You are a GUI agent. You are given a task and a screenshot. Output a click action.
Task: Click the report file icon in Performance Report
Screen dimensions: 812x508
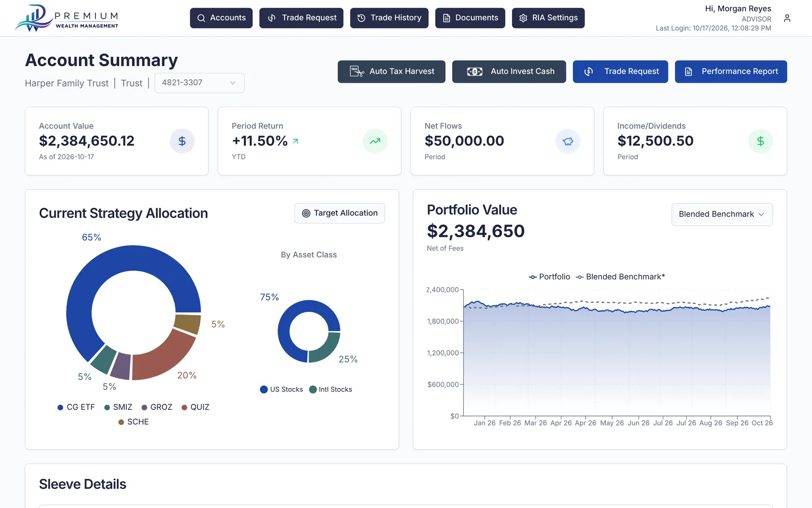tap(689, 72)
